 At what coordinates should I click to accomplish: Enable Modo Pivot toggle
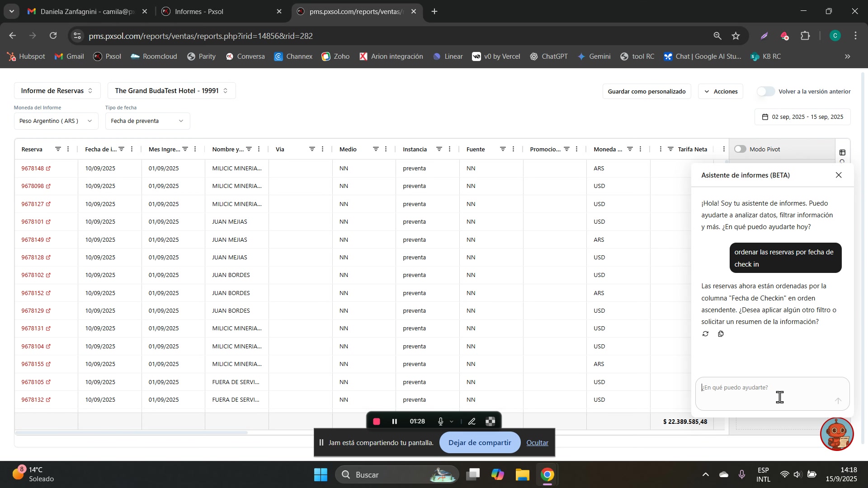tap(740, 149)
